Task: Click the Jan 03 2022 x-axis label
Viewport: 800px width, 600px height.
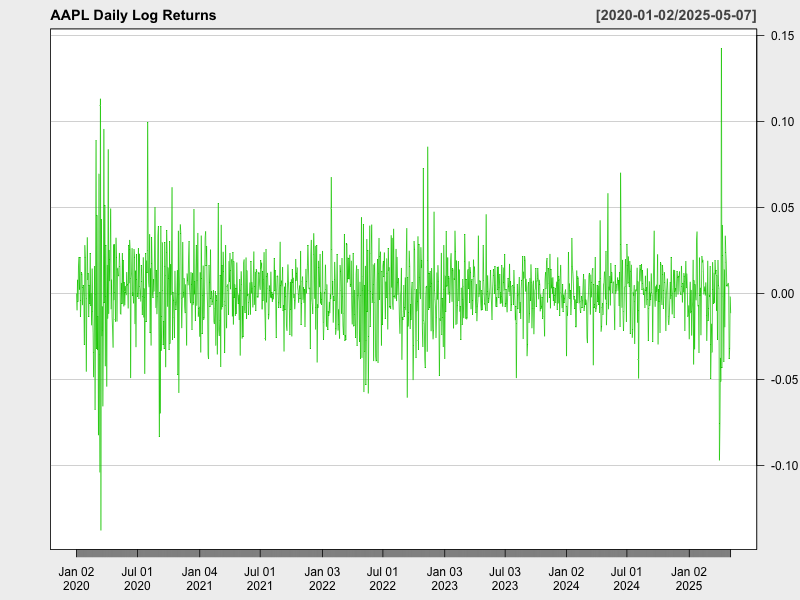Action: coord(322,579)
